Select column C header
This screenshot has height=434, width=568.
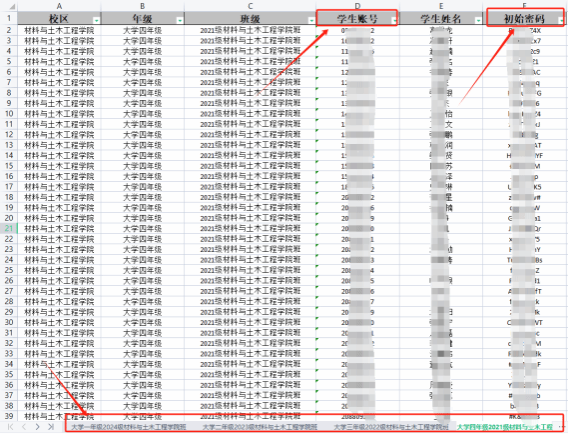point(250,6)
